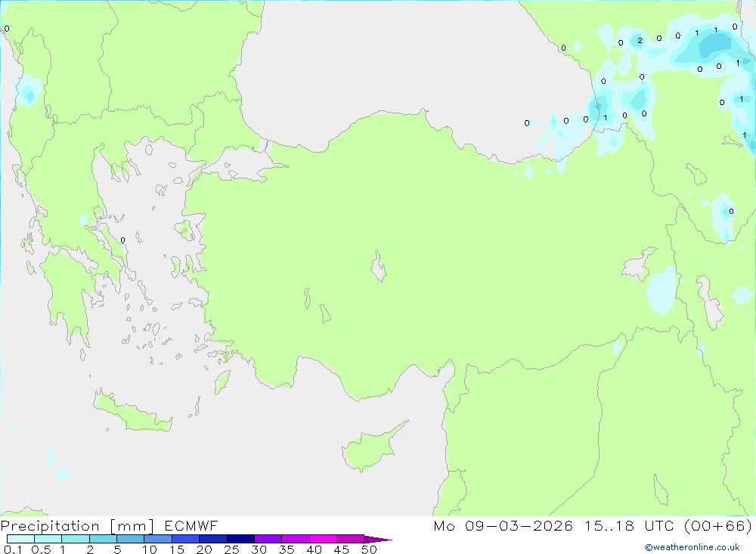
Task: Click the forecast date 09-03-2026 text
Action: (x=513, y=526)
